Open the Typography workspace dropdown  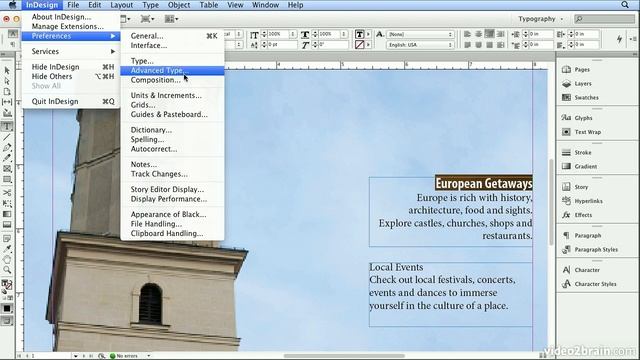coord(540,19)
